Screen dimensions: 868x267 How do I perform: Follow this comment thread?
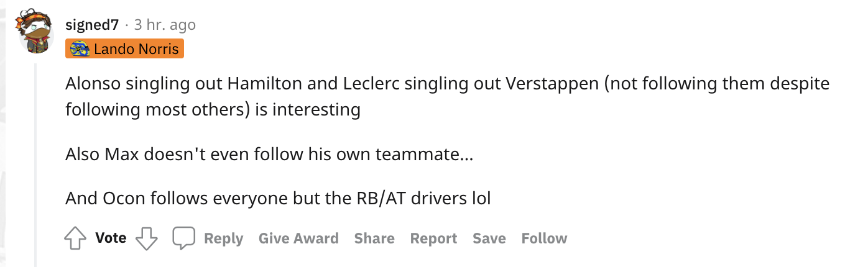[x=544, y=238]
